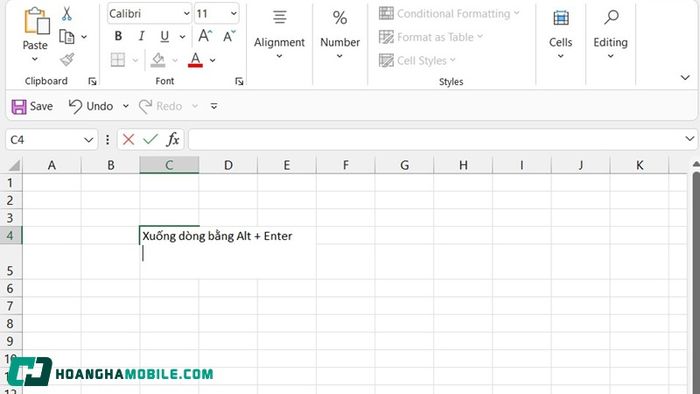Image resolution: width=700 pixels, height=394 pixels.
Task: Open the Borders dropdown arrow
Action: pyautogui.click(x=135, y=60)
